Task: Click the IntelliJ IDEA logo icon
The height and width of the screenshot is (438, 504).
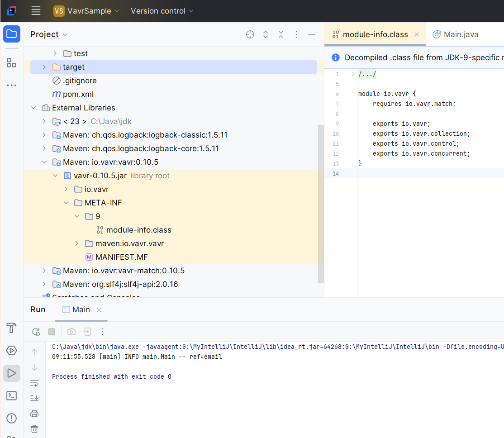Action: (x=12, y=11)
